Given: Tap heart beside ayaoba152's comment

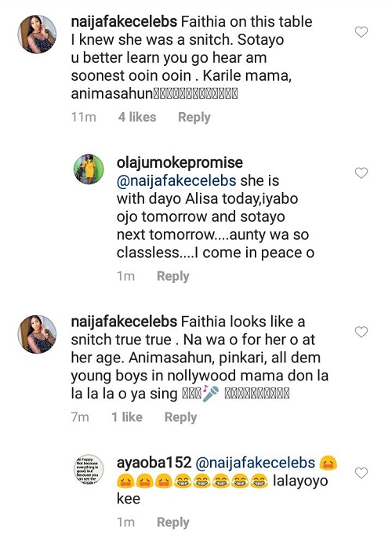Looking at the screenshot, I should pos(361,473).
